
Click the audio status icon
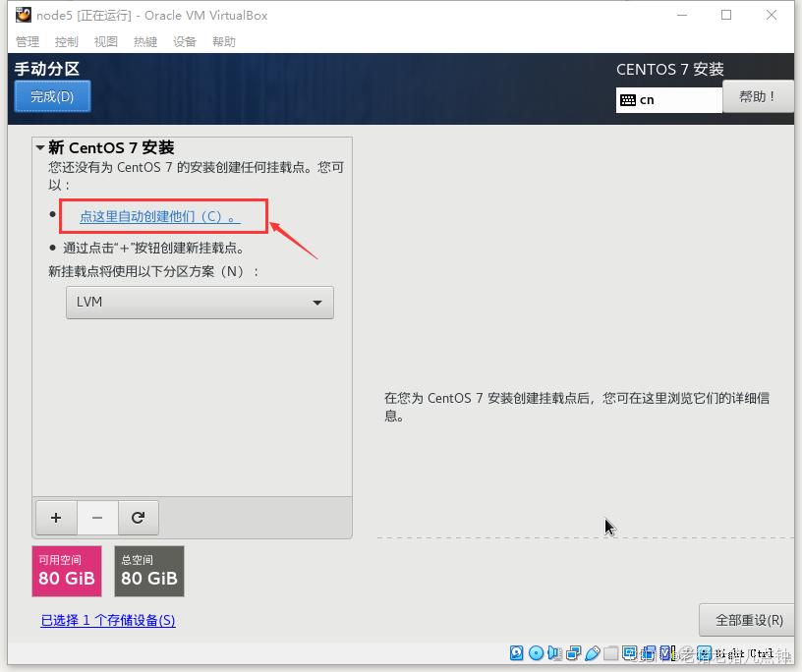[554, 653]
